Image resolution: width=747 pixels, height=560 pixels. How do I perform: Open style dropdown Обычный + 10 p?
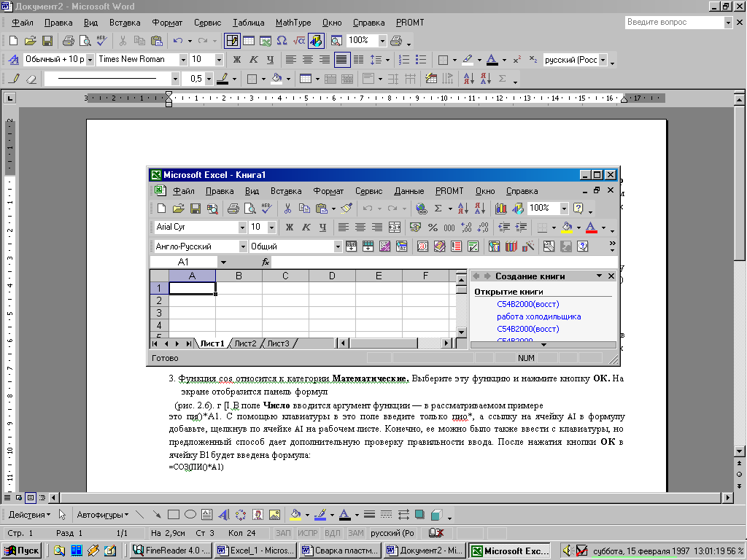(90, 60)
